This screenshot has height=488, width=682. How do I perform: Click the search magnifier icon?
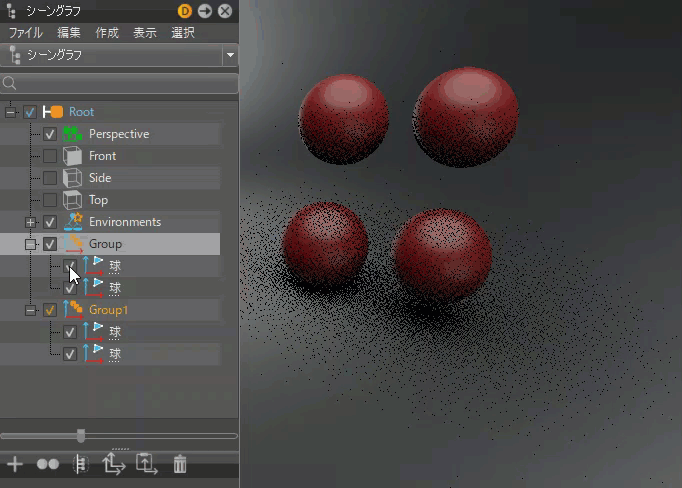point(10,83)
